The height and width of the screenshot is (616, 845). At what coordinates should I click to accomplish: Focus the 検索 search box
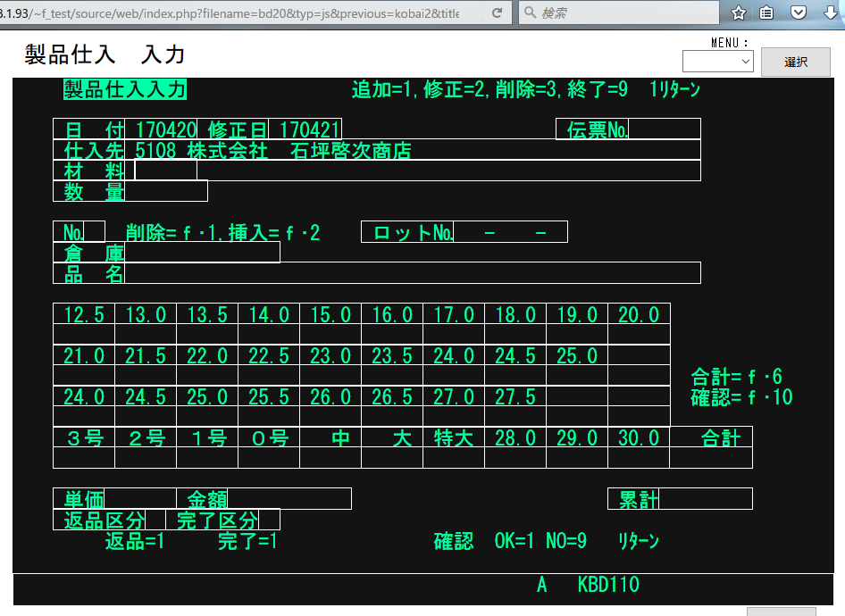[625, 13]
